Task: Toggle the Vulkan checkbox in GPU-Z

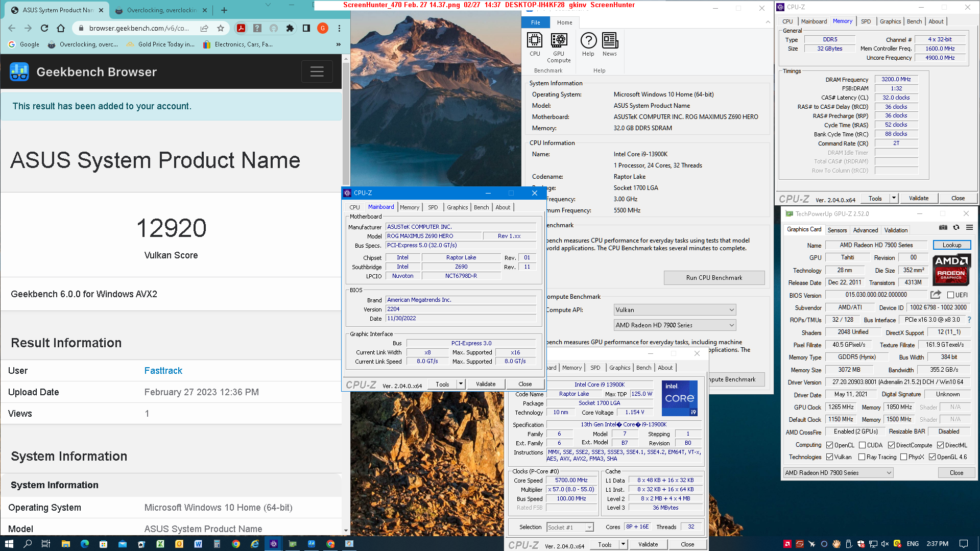Action: point(830,457)
